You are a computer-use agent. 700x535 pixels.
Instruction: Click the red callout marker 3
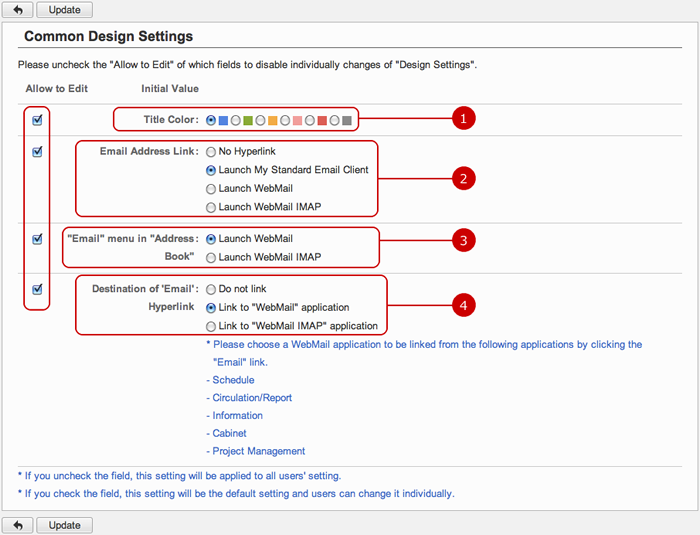(461, 240)
